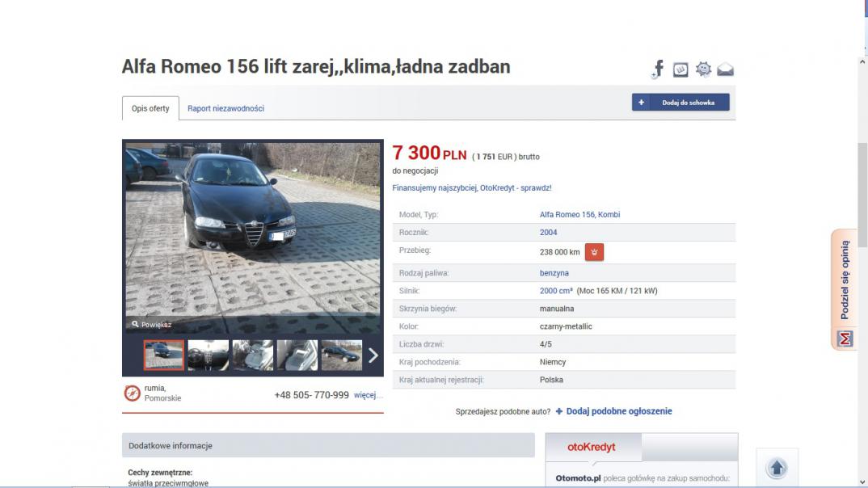The image size is (868, 488).
Task: Click the Dodatkowe informacje section header
Action: click(x=328, y=445)
